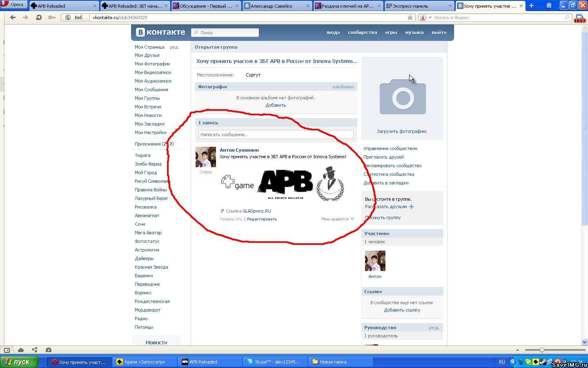
Task: Bookmark page with the star icon
Action: click(x=410, y=18)
